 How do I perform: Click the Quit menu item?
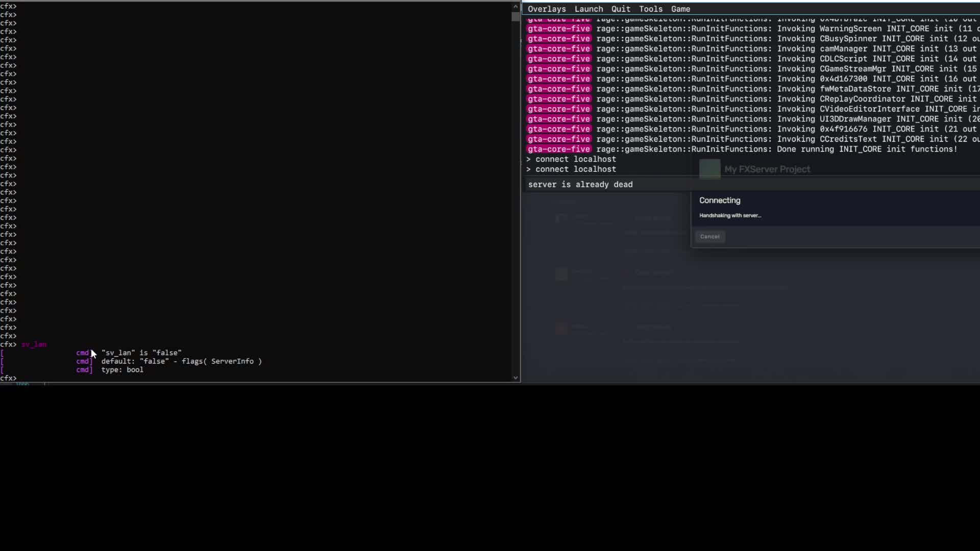coord(621,9)
